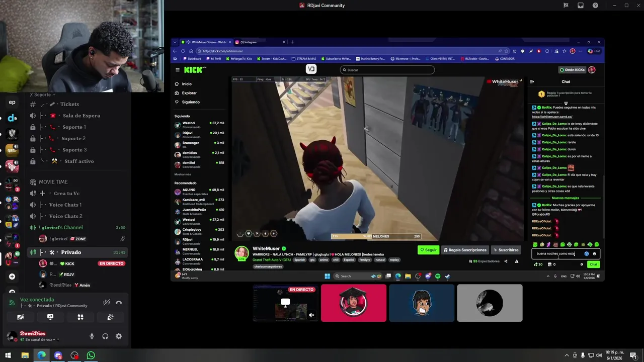The height and width of the screenshot is (362, 644).
Task: Open Westcol channel in Siguiendo list
Action: coord(199,125)
